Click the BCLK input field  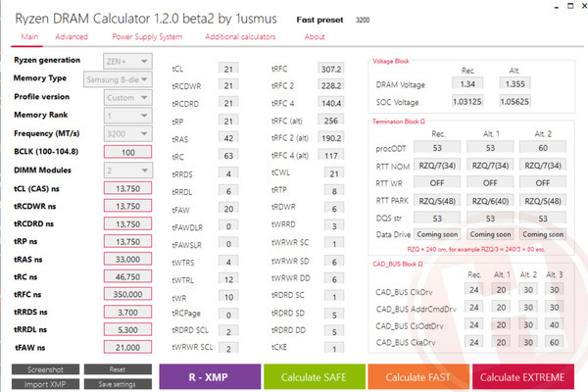pos(127,152)
